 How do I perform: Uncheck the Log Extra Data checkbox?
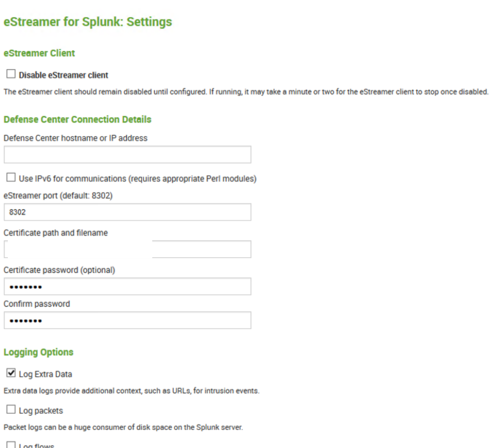pos(11,373)
